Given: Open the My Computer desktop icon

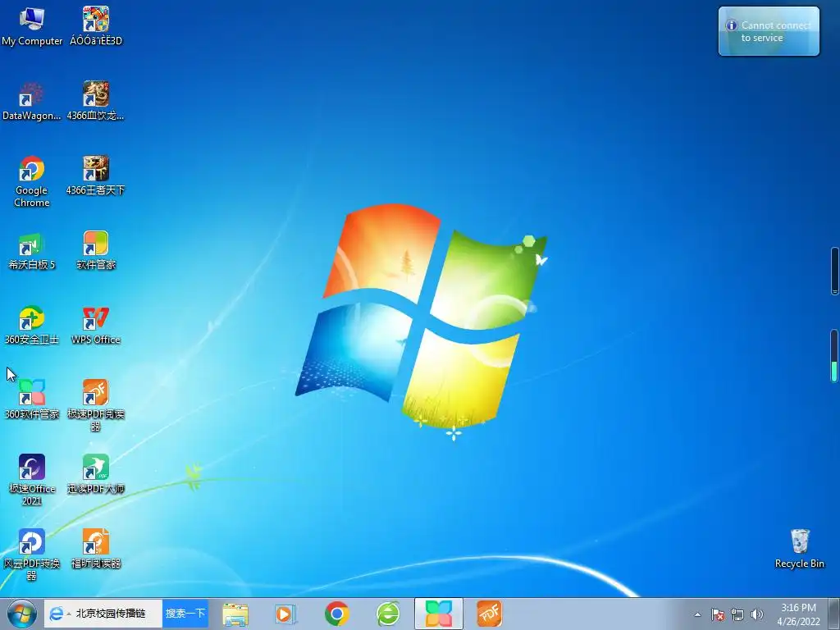Looking at the screenshot, I should pyautogui.click(x=32, y=27).
